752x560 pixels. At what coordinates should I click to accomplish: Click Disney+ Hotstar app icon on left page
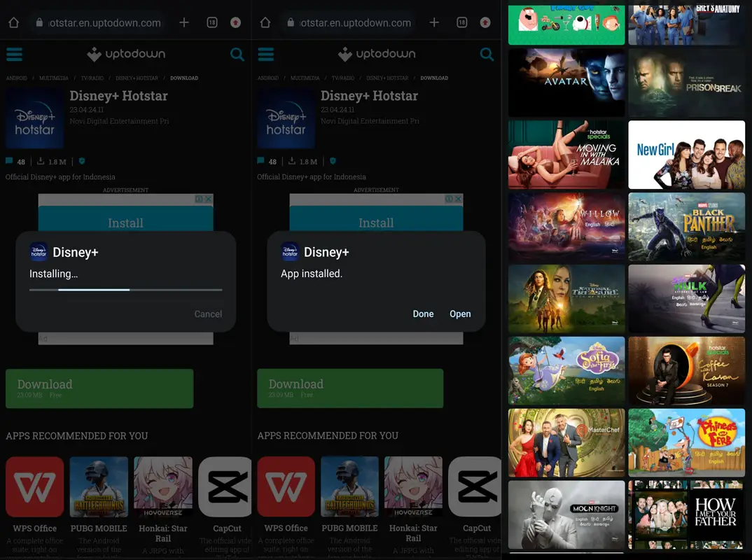coord(34,118)
